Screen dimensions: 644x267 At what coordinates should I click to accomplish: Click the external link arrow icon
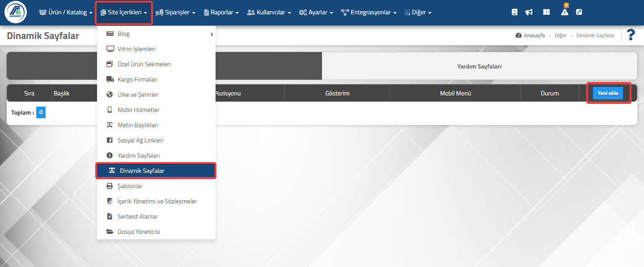[579, 12]
